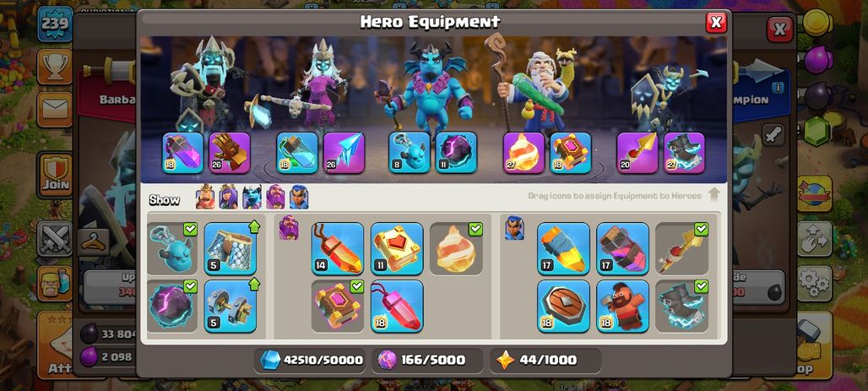Image resolution: width=868 pixels, height=391 pixels.
Task: Open the Grand Warden's level 27 equipped slot
Action: [x=524, y=153]
